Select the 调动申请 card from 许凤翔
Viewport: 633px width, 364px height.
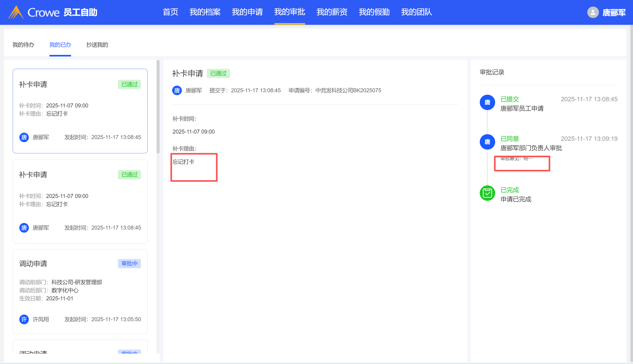80,291
